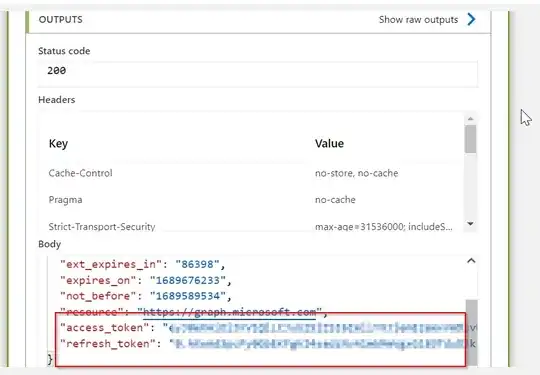540x375 pixels.
Task: Collapse the Body section with the up caret
Action: click(x=471, y=261)
